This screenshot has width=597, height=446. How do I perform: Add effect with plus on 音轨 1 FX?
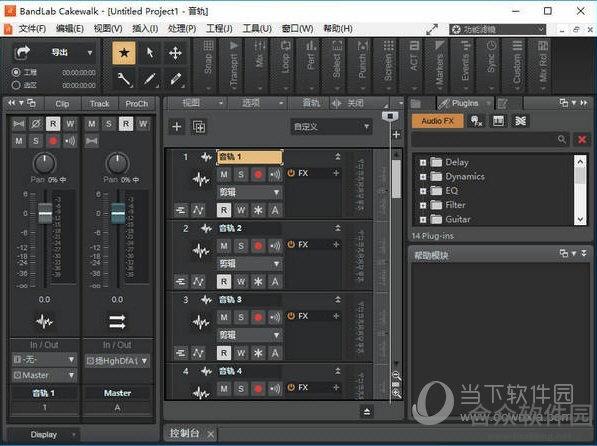(336, 173)
